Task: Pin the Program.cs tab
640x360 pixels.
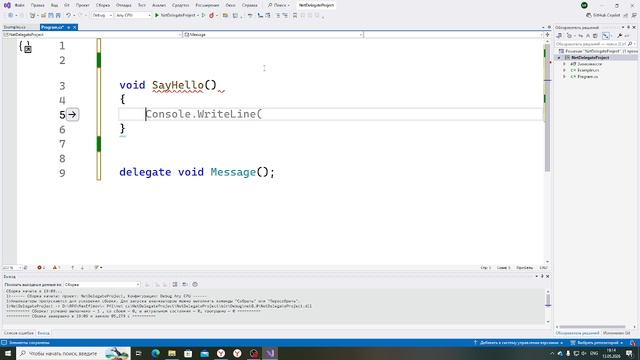Action: point(69,27)
